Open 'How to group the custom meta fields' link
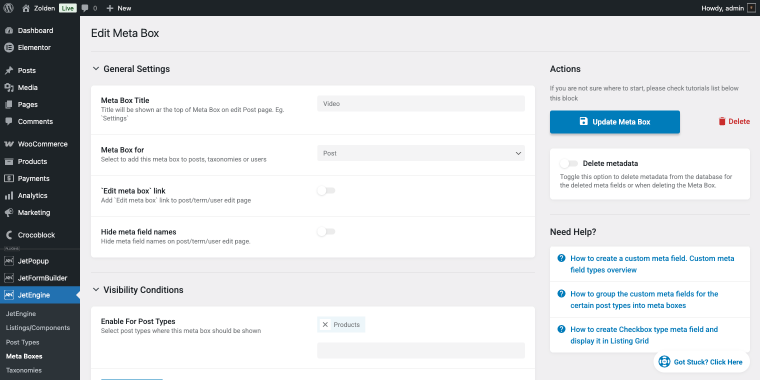Image resolution: width=760 pixels, height=380 pixels. coord(644,300)
